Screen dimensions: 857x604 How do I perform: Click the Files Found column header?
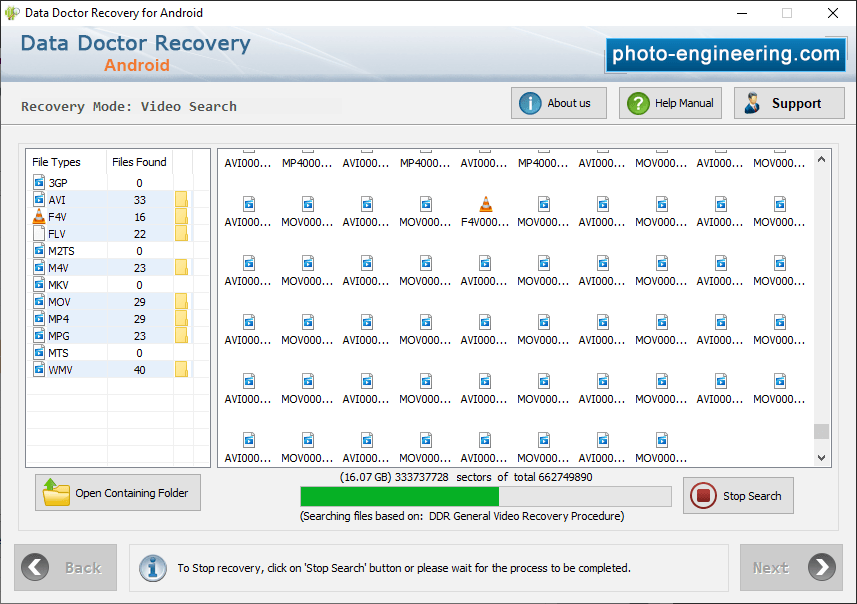(139, 162)
